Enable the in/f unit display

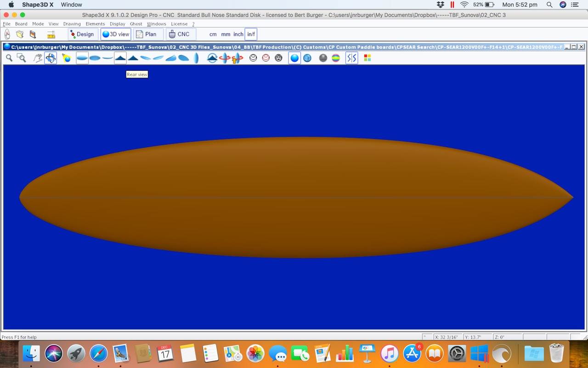point(251,34)
